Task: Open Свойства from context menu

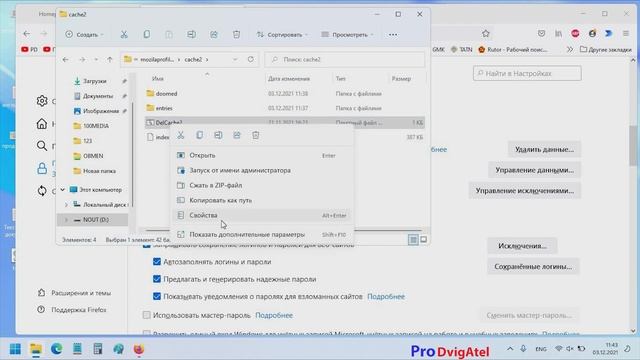Action: pos(262,215)
